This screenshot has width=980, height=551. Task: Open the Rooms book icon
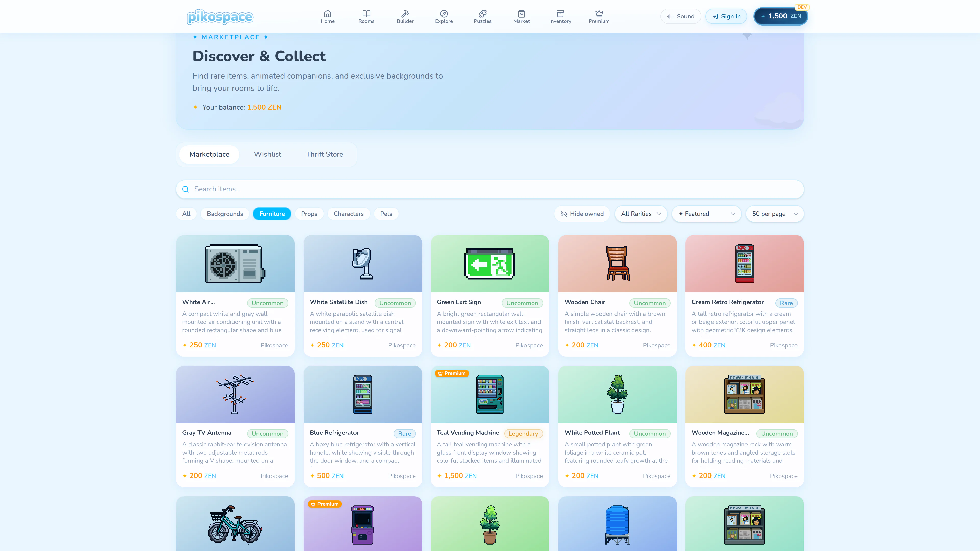(x=366, y=14)
